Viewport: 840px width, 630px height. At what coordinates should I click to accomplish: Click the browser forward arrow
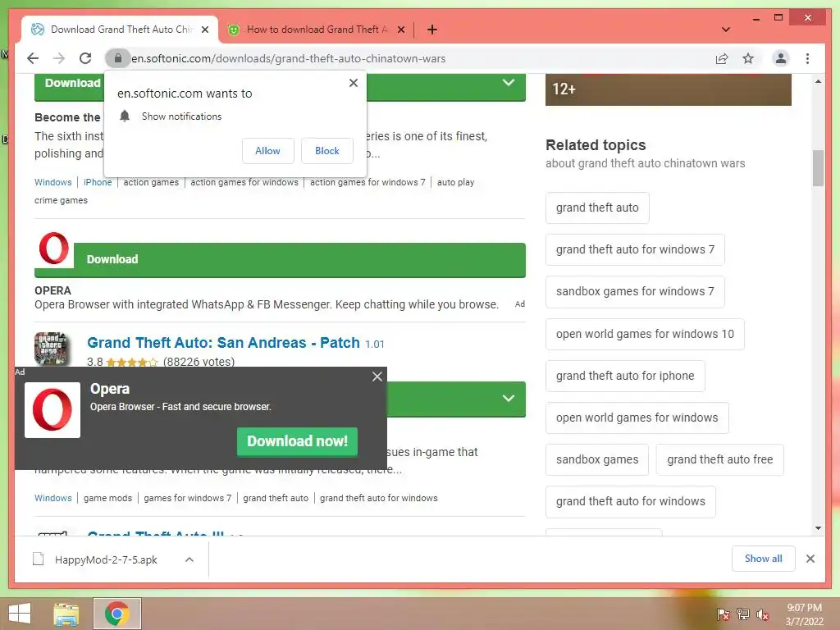tap(59, 58)
